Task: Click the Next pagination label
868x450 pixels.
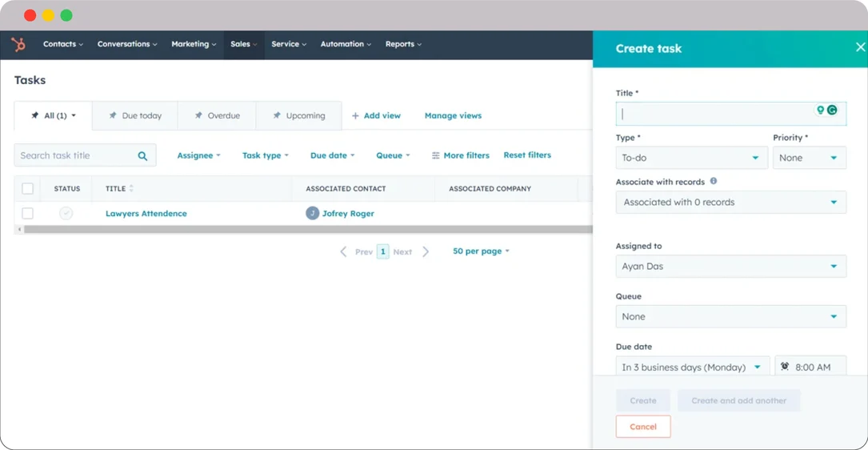Action: pyautogui.click(x=402, y=252)
